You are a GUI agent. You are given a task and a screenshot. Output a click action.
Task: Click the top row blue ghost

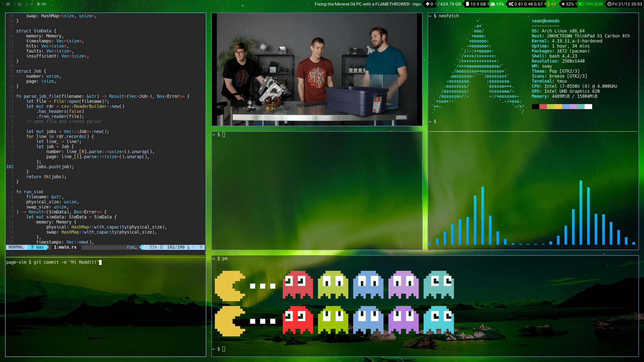pyautogui.click(x=368, y=285)
